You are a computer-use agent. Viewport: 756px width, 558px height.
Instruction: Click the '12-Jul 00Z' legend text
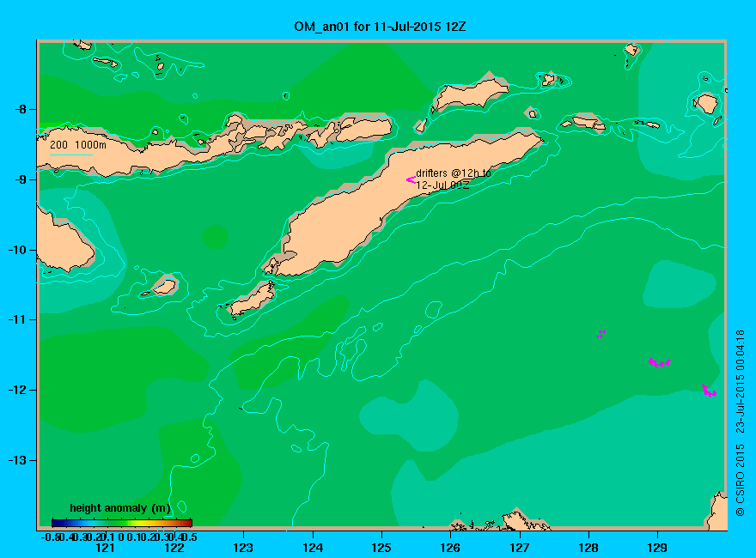pos(442,185)
